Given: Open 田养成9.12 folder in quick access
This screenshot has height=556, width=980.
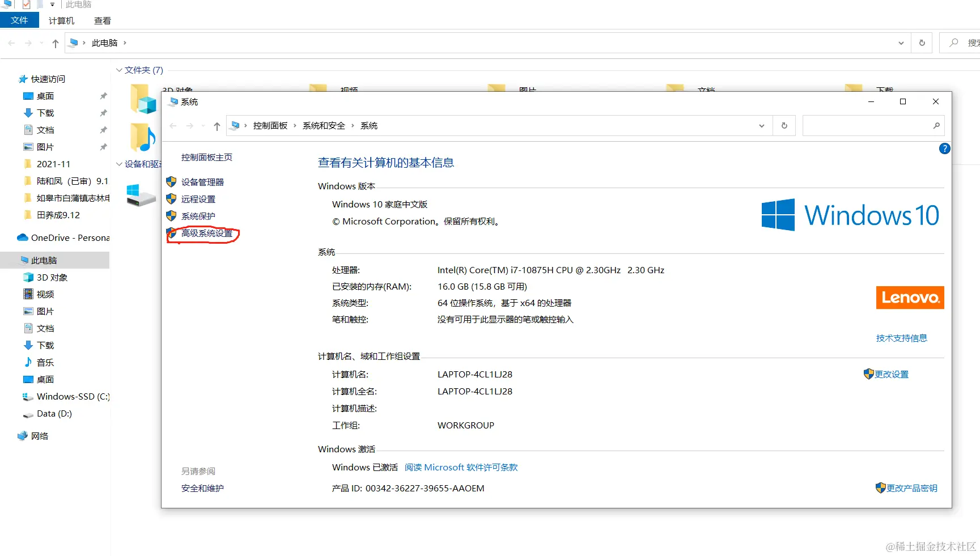Looking at the screenshot, I should [x=58, y=215].
